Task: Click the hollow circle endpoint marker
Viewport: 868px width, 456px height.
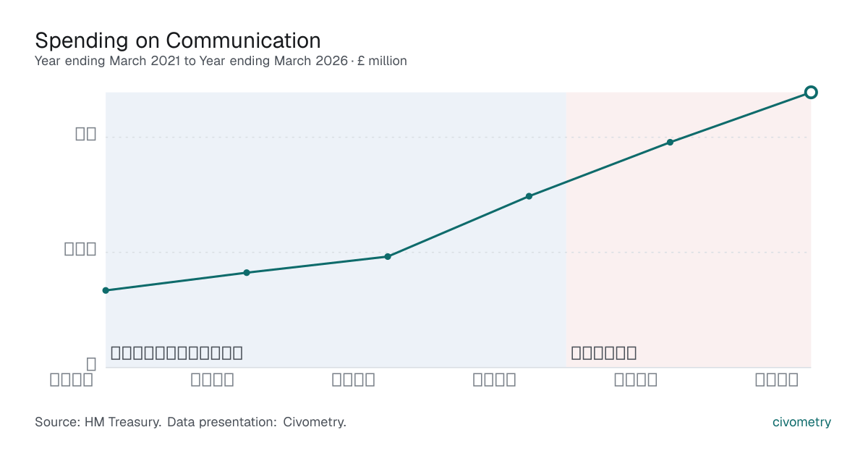Action: click(x=811, y=92)
